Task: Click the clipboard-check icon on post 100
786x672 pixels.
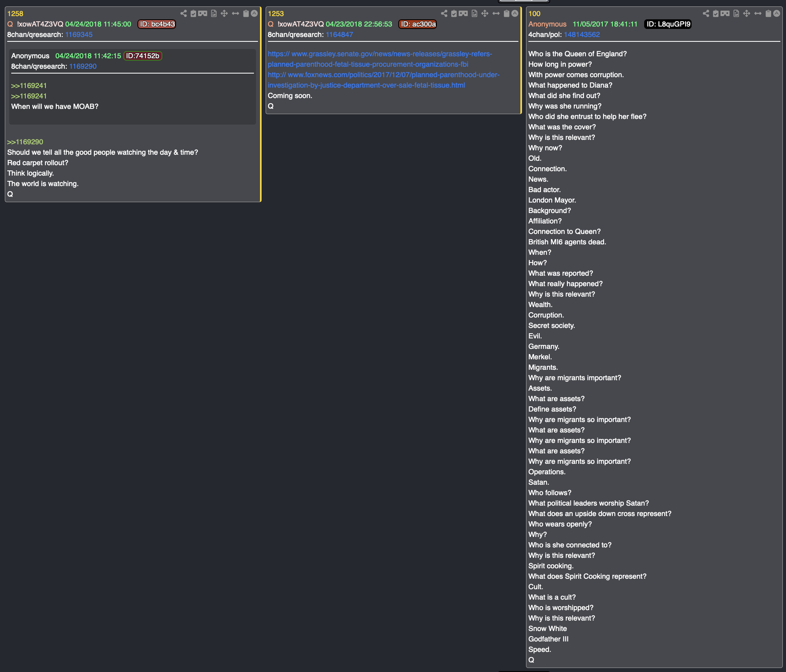Action: (x=716, y=14)
